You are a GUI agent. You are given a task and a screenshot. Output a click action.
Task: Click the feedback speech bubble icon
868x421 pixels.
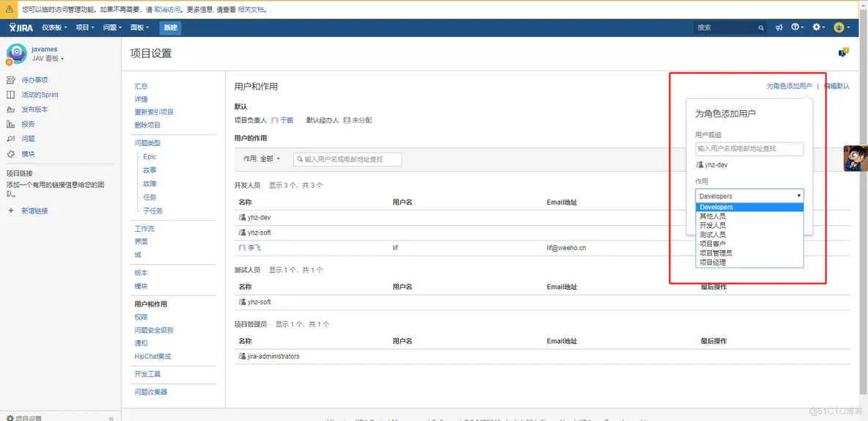tap(844, 53)
